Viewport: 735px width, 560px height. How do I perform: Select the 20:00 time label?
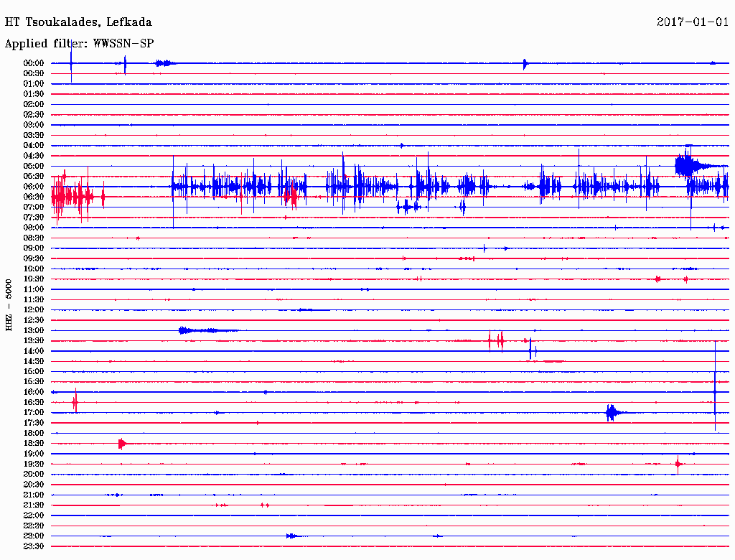(33, 475)
